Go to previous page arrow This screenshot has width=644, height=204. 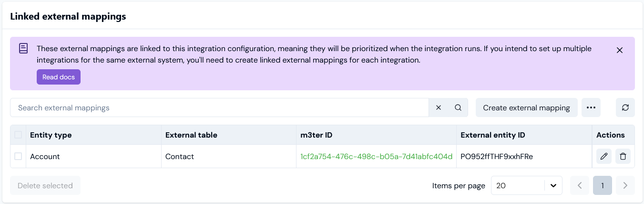[x=580, y=185]
